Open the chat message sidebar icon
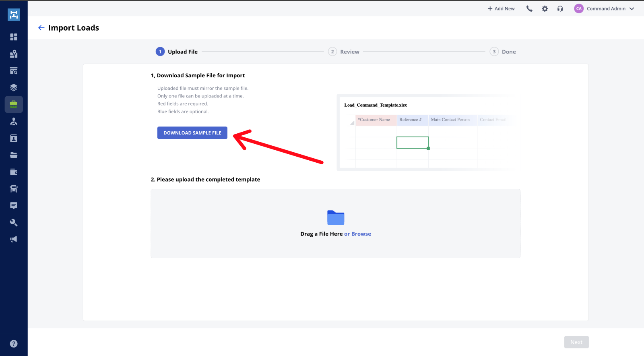The height and width of the screenshot is (356, 644). click(x=14, y=205)
